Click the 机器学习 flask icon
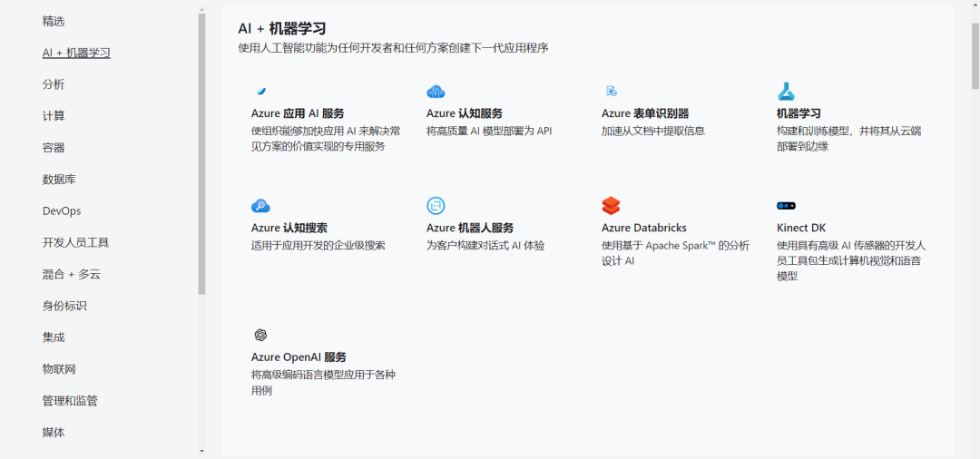Screen dimensions: 980x459 (786, 92)
